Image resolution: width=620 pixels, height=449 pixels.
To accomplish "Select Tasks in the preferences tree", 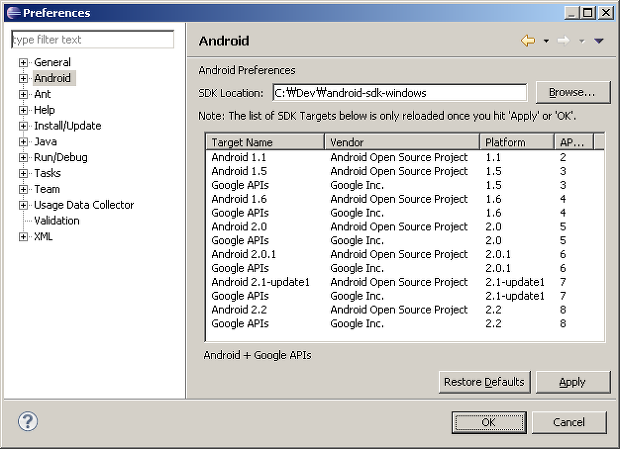I will coord(47,173).
